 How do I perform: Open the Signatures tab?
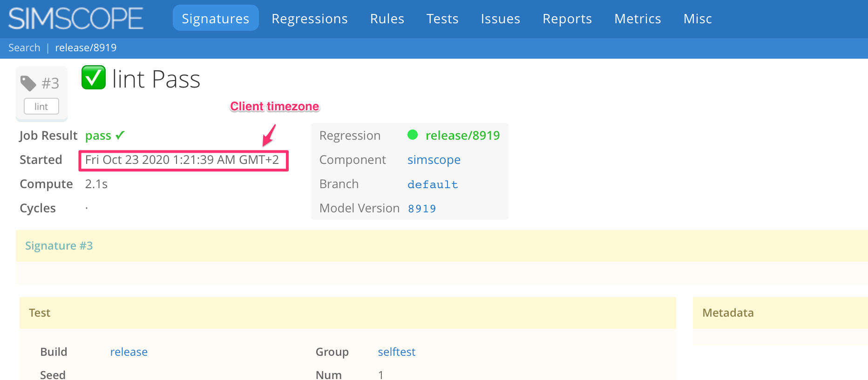pos(216,18)
